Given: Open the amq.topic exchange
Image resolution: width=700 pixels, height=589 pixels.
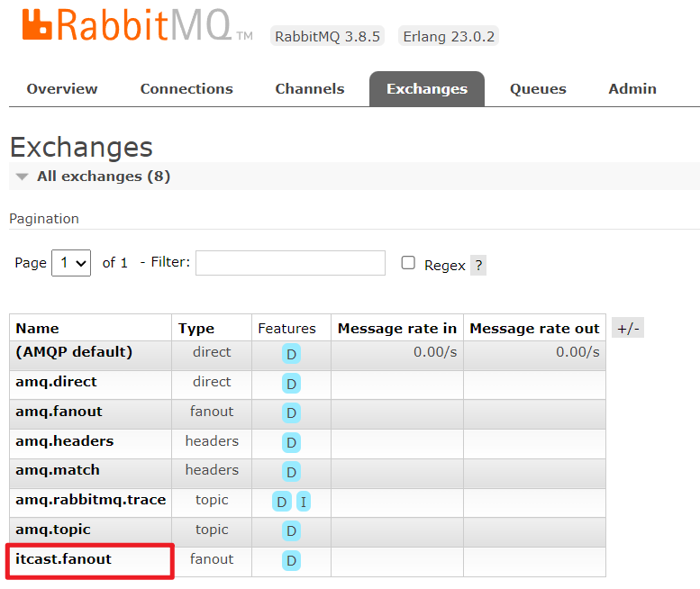Looking at the screenshot, I should [53, 530].
